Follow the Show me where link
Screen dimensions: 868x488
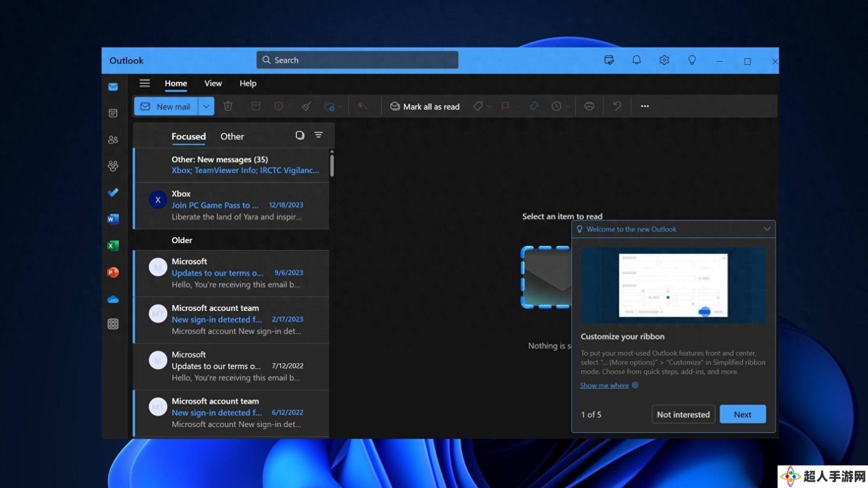pyautogui.click(x=604, y=385)
